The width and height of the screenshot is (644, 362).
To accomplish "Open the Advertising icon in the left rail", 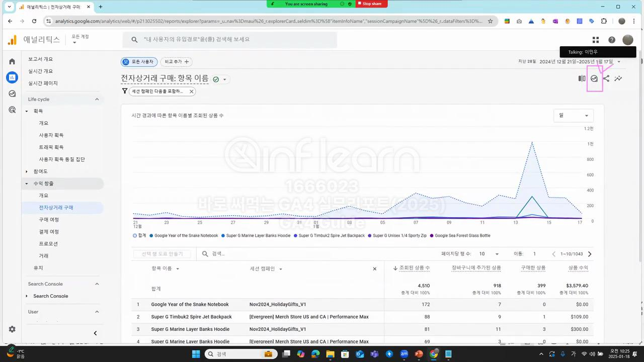I will 12,110.
